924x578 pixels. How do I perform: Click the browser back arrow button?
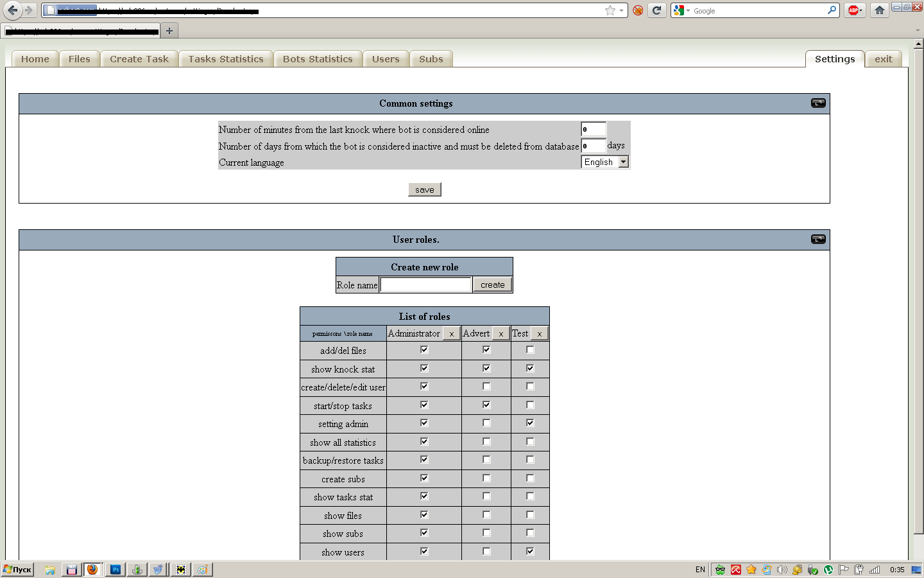tap(12, 10)
